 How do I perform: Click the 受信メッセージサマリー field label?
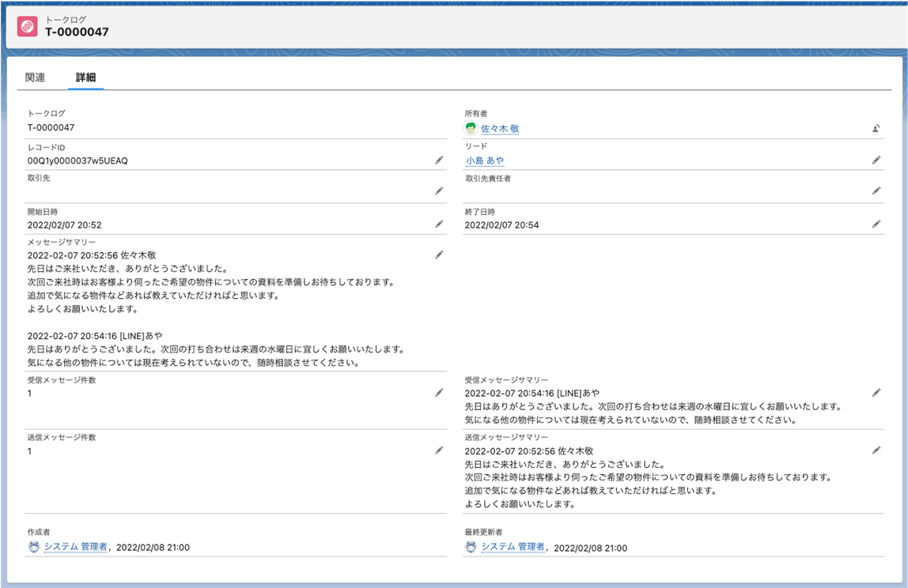pyautogui.click(x=506, y=380)
